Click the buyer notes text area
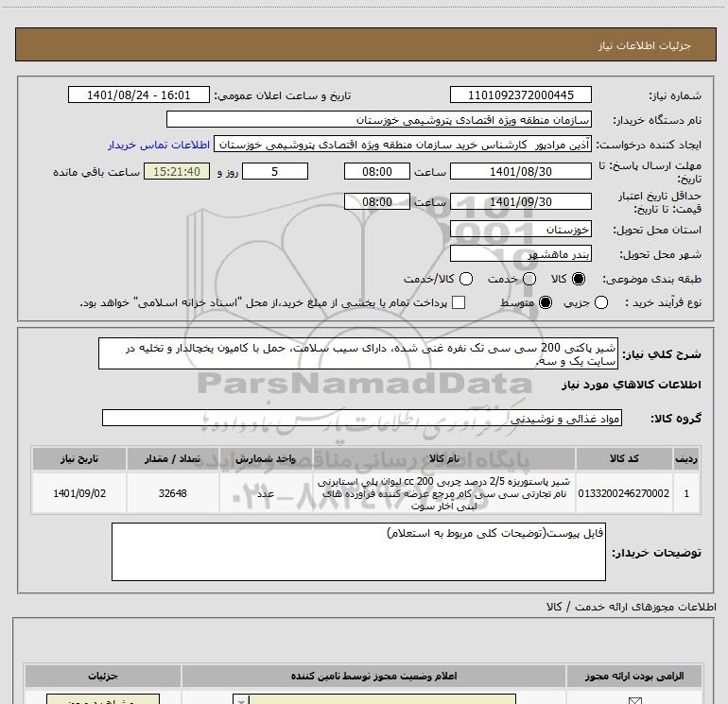This screenshot has width=728, height=704. [358, 552]
